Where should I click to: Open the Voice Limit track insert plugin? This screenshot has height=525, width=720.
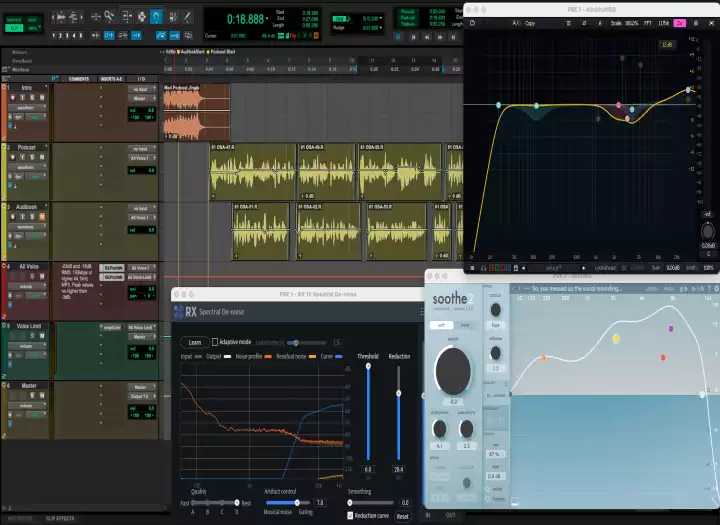click(112, 327)
